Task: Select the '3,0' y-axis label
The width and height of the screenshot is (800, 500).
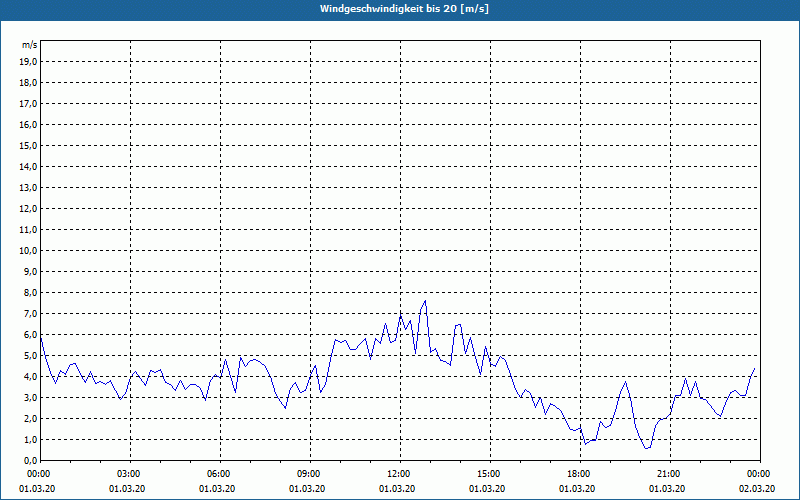Action: pyautogui.click(x=30, y=397)
